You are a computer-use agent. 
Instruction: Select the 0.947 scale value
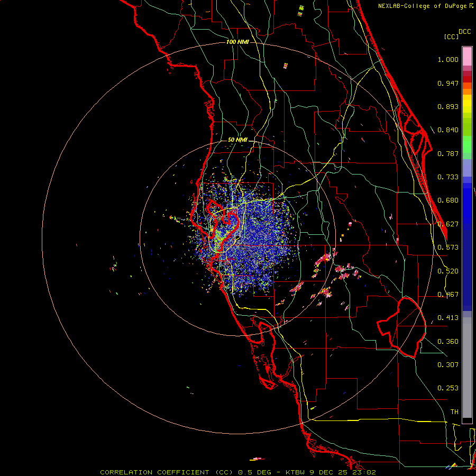coord(448,83)
